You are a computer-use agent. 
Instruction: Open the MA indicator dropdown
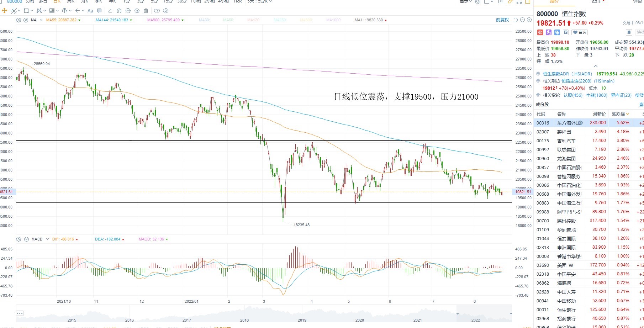(41, 20)
